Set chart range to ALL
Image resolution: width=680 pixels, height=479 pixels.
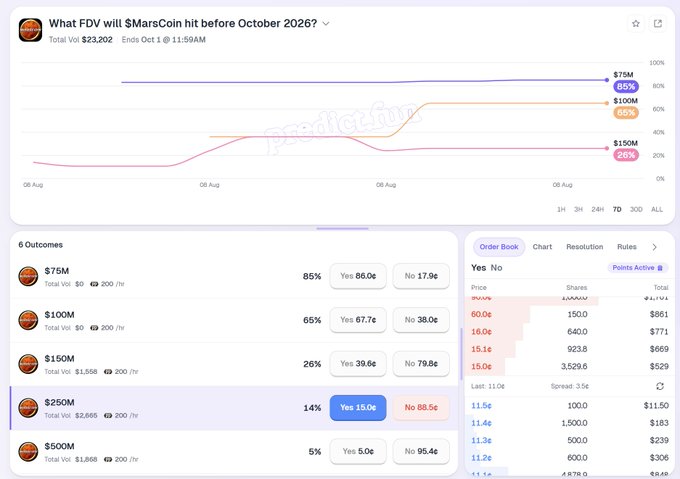pyautogui.click(x=657, y=209)
